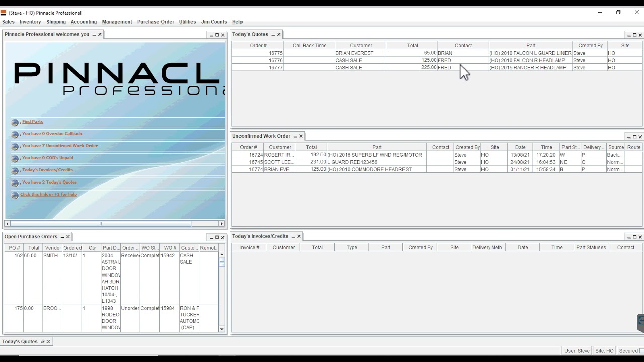Click the welcome panel horizontal scrollbar thumb
The image size is (644, 362).
100,224
